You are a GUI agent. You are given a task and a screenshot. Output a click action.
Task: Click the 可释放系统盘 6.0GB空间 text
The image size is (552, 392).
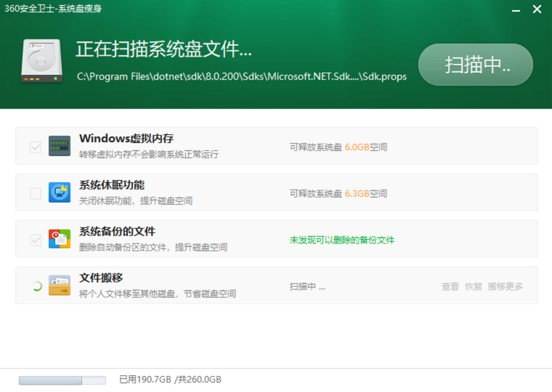(338, 147)
